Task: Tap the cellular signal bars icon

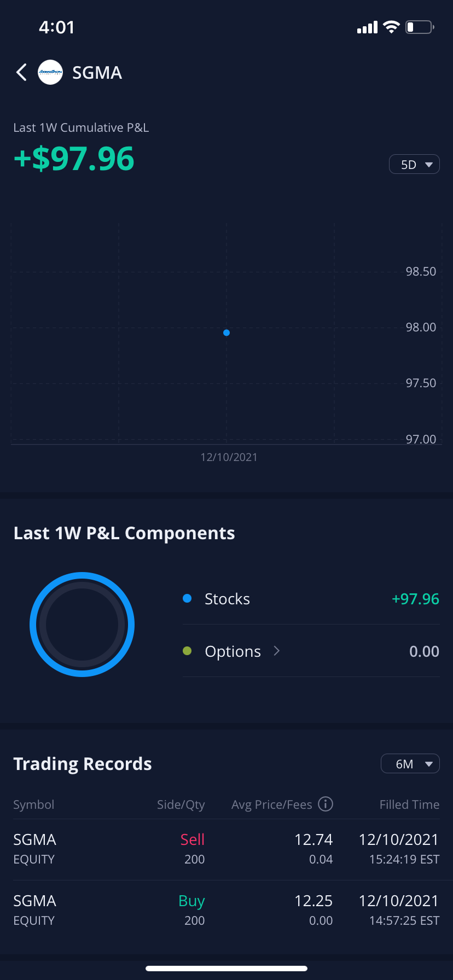Action: [x=367, y=27]
